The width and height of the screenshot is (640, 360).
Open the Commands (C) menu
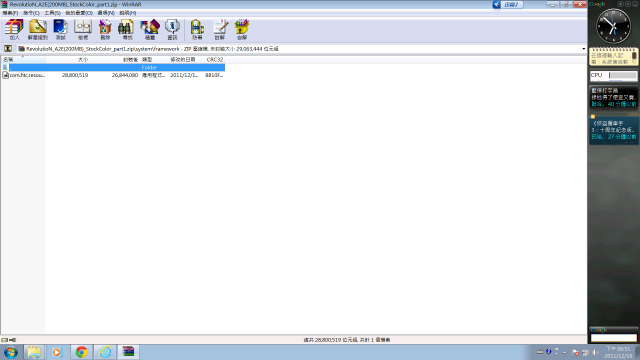31,13
